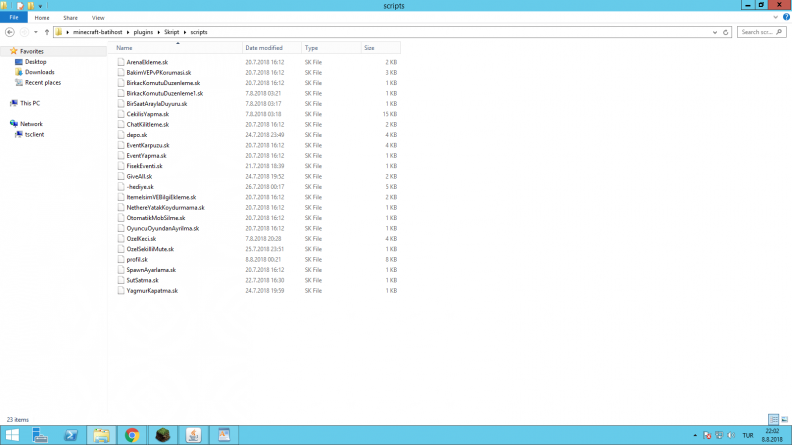
Task: Select the ArenaEkleme.sk file
Action: click(x=147, y=62)
